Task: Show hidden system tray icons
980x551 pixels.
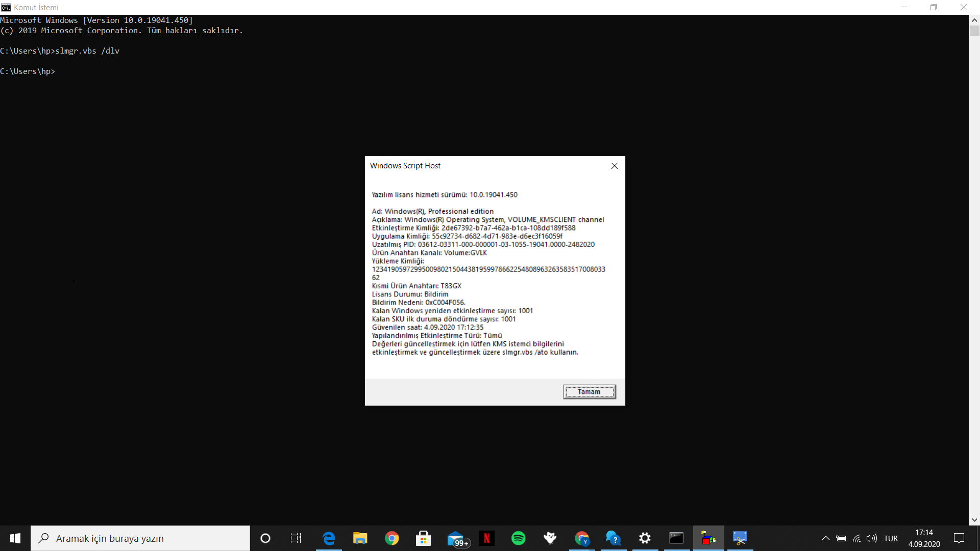Action: [x=825, y=538]
